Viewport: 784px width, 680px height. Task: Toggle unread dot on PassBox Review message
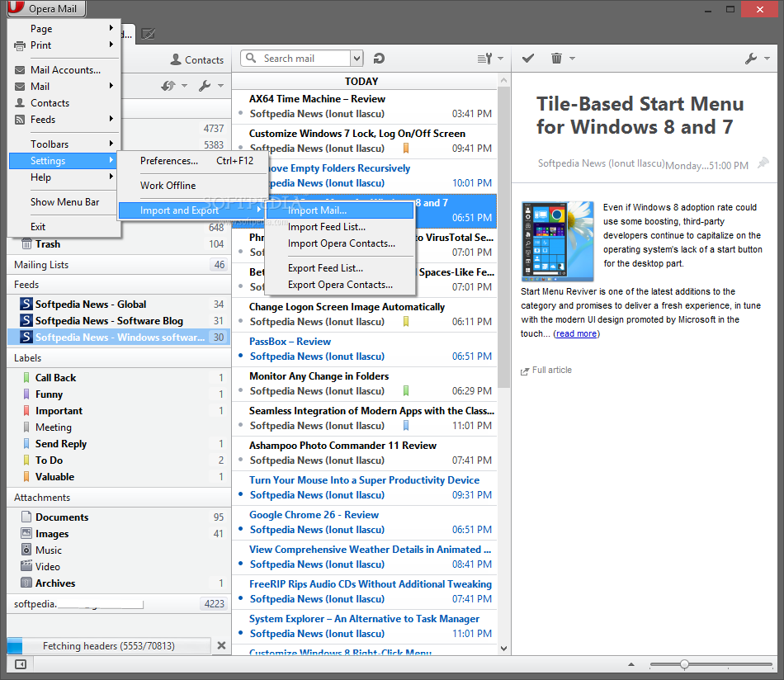coord(240,356)
